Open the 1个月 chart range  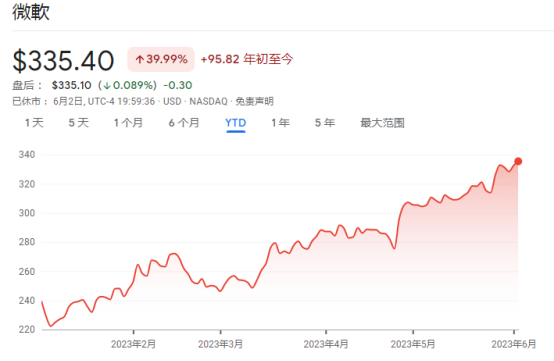128,123
